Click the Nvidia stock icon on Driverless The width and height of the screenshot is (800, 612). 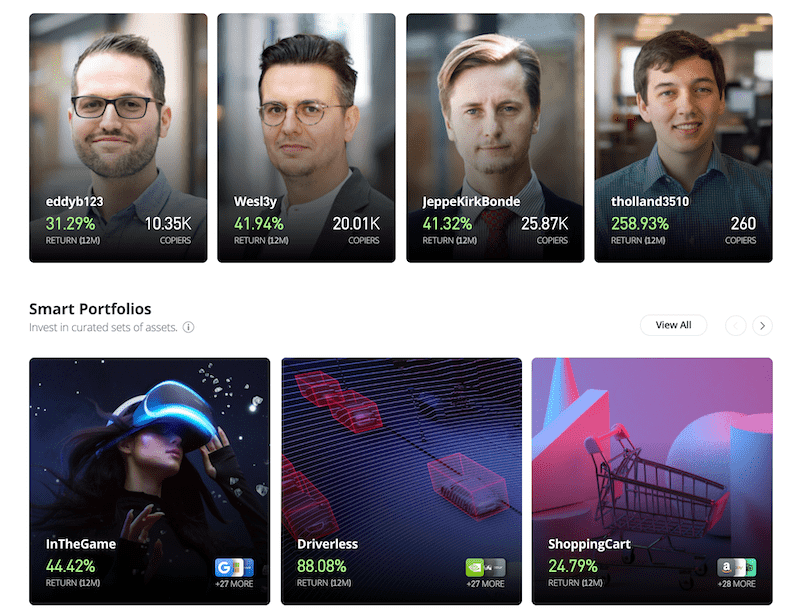tap(474, 567)
